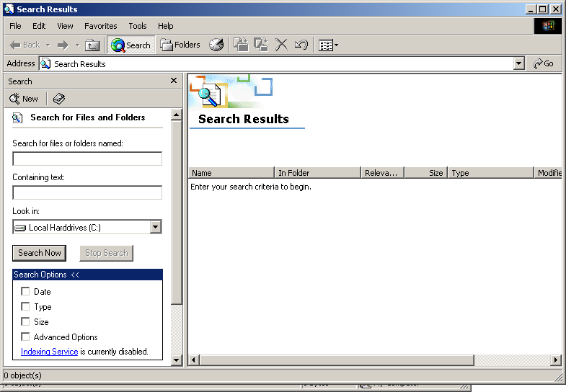Click the horizontal scrollbar right arrow

[x=556, y=360]
